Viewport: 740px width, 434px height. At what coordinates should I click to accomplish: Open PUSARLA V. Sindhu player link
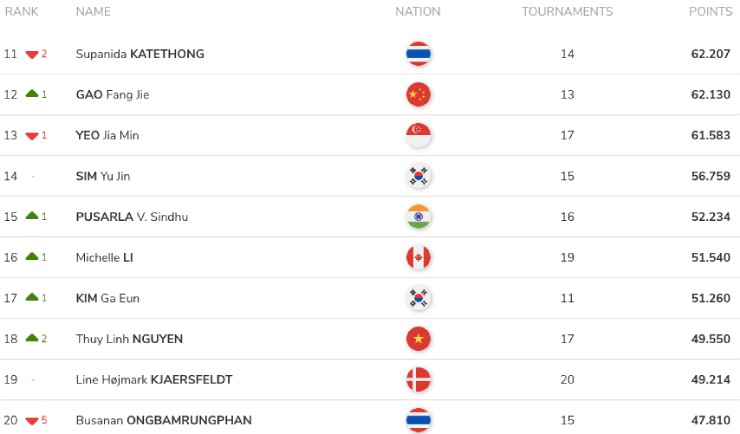[x=132, y=217]
